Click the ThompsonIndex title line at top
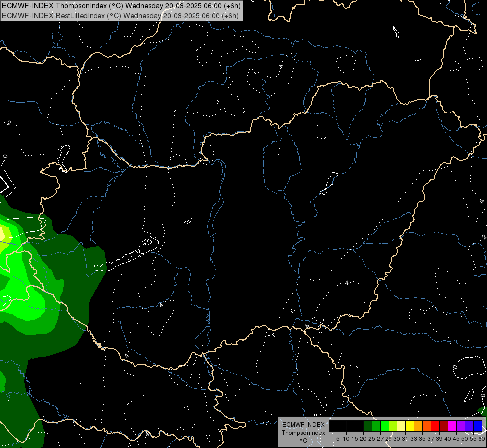487x448 pixels. click(121, 6)
